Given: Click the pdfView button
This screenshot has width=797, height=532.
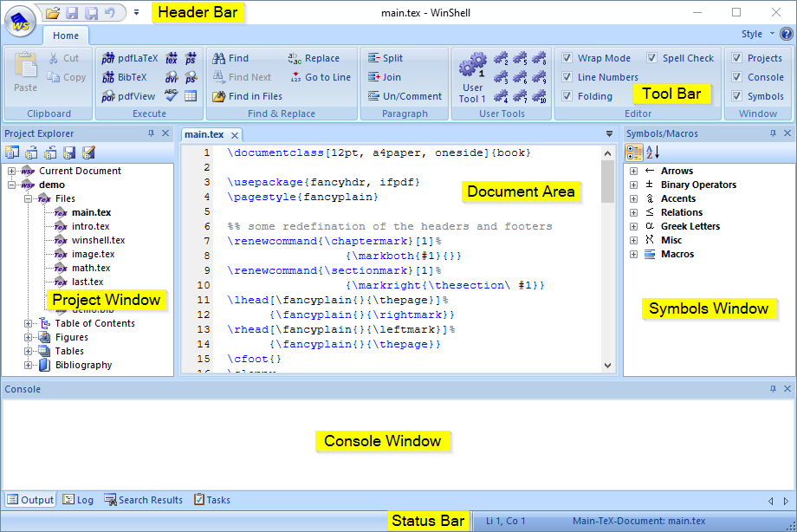Looking at the screenshot, I should point(128,95).
